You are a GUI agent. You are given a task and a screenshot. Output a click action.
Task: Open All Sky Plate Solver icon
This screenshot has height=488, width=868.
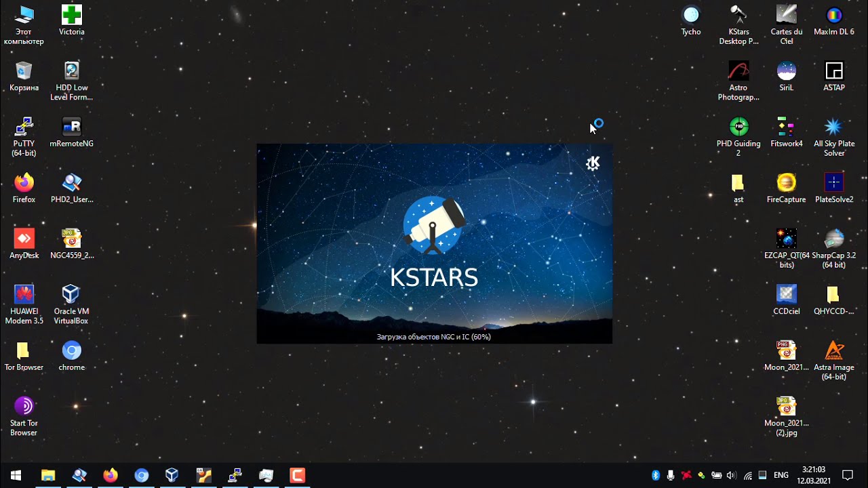coord(834,138)
